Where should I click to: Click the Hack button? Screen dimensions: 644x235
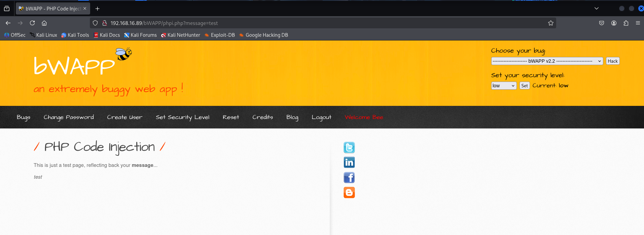click(613, 61)
